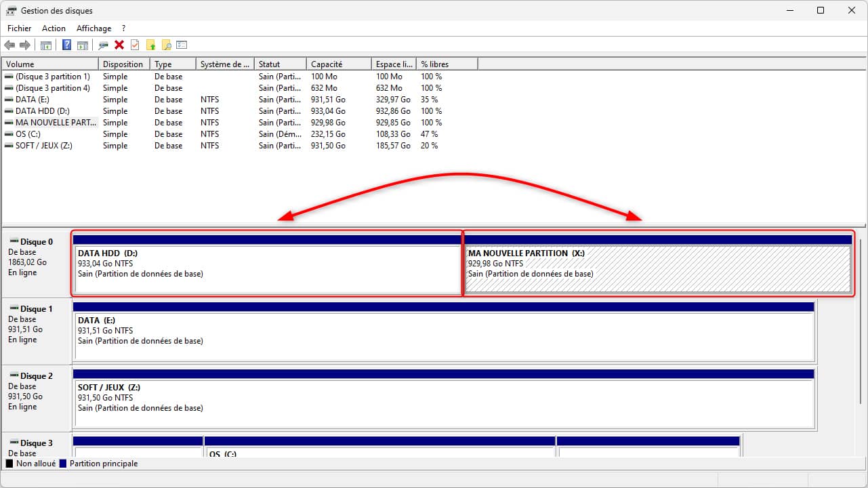Click the 20 % free cell

430,146
